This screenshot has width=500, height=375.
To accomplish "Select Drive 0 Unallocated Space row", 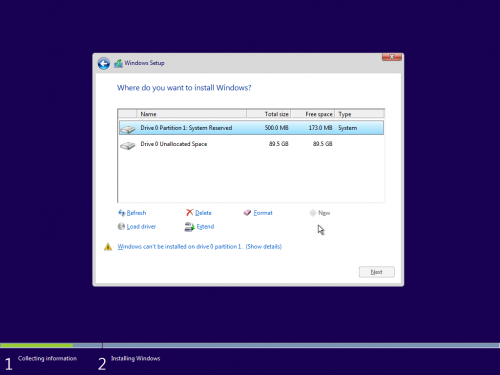I will tap(251, 144).
